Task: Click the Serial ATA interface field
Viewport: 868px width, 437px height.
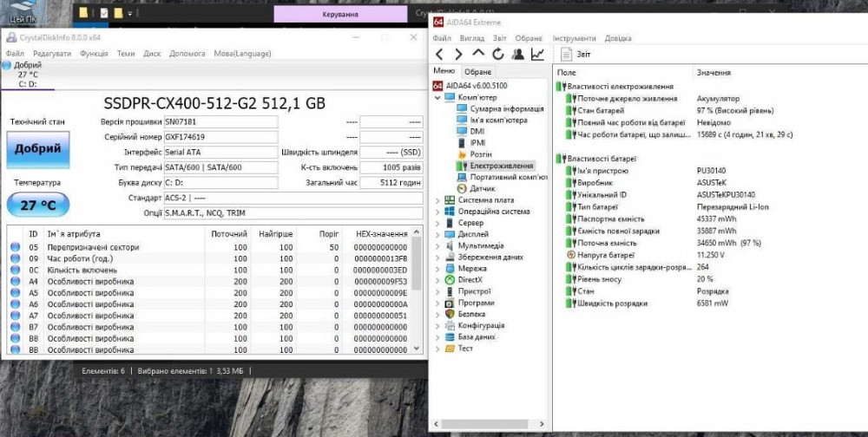Action: click(220, 152)
